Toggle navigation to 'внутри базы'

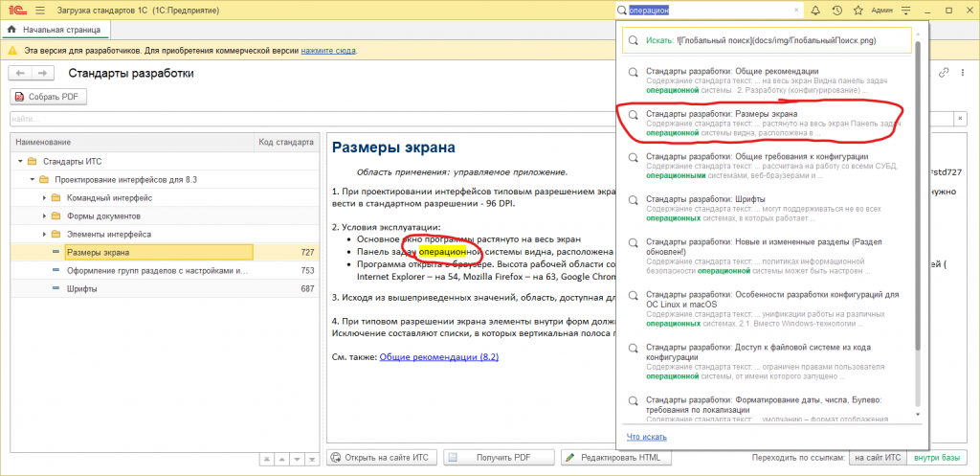pos(937,458)
